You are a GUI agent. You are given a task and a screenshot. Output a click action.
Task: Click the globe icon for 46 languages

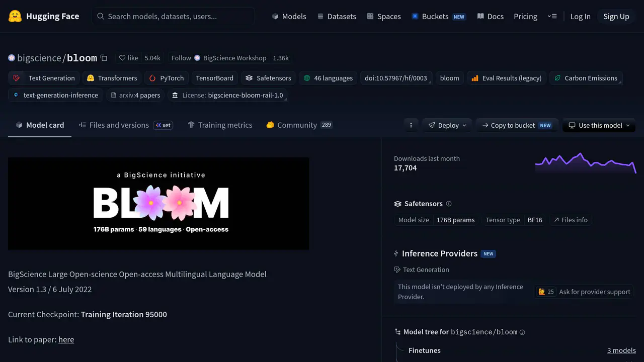[x=307, y=78]
